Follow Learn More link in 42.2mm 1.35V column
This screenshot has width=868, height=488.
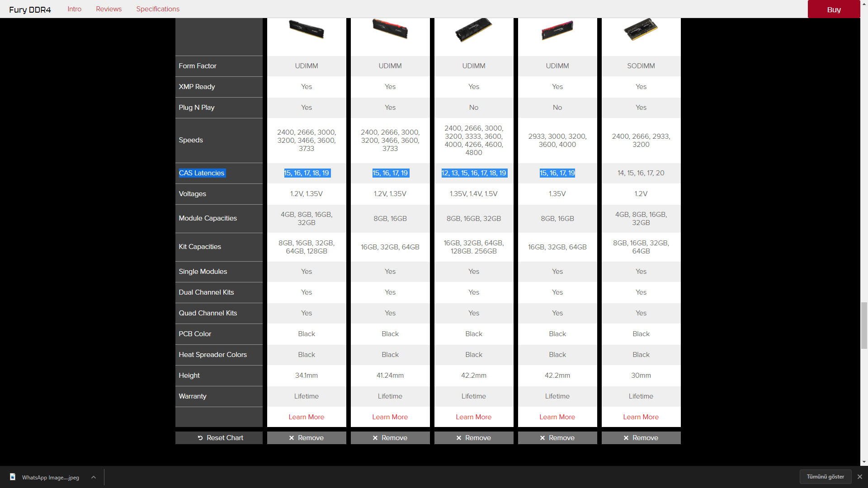(557, 417)
